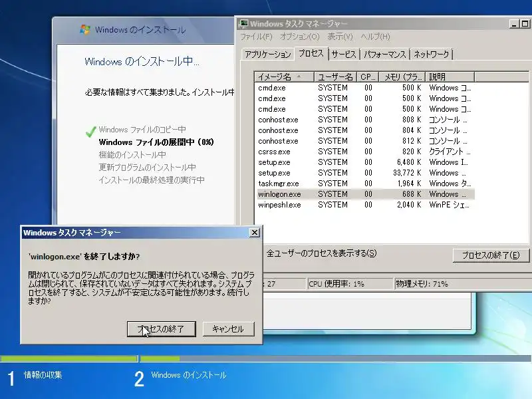
Task: Click the 情報の収集 step label
Action: (43, 375)
